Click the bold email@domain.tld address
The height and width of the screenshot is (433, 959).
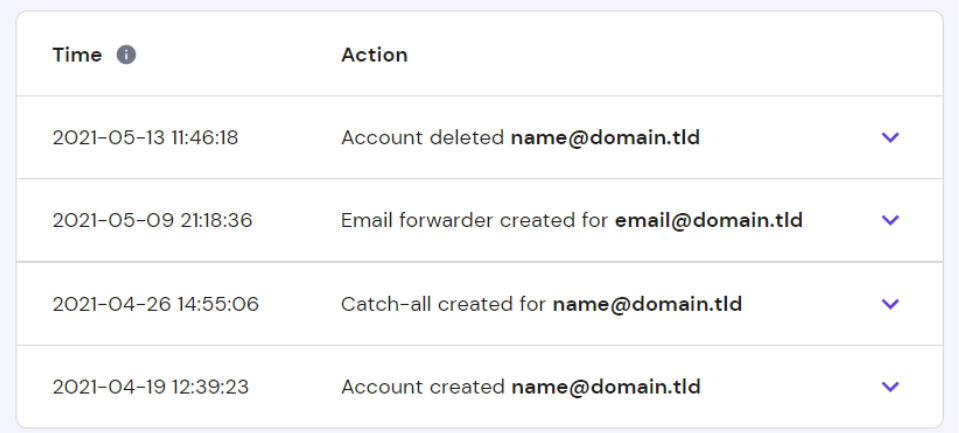pyautogui.click(x=708, y=220)
